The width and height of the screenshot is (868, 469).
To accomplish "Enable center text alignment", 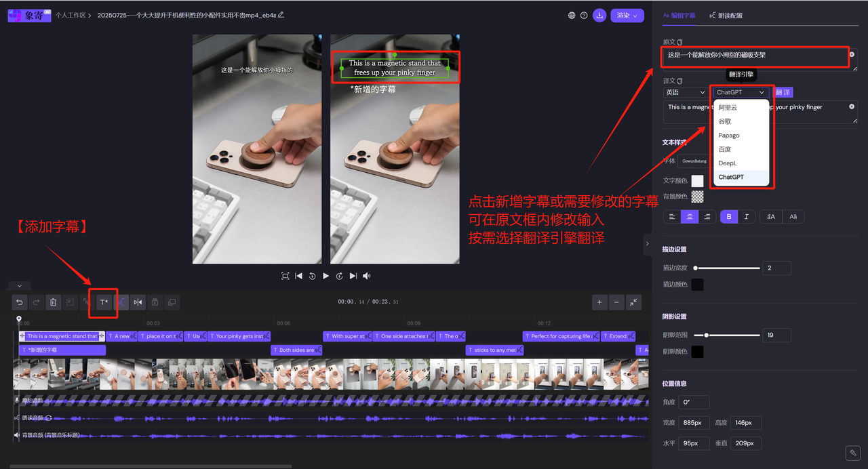I will pyautogui.click(x=689, y=216).
